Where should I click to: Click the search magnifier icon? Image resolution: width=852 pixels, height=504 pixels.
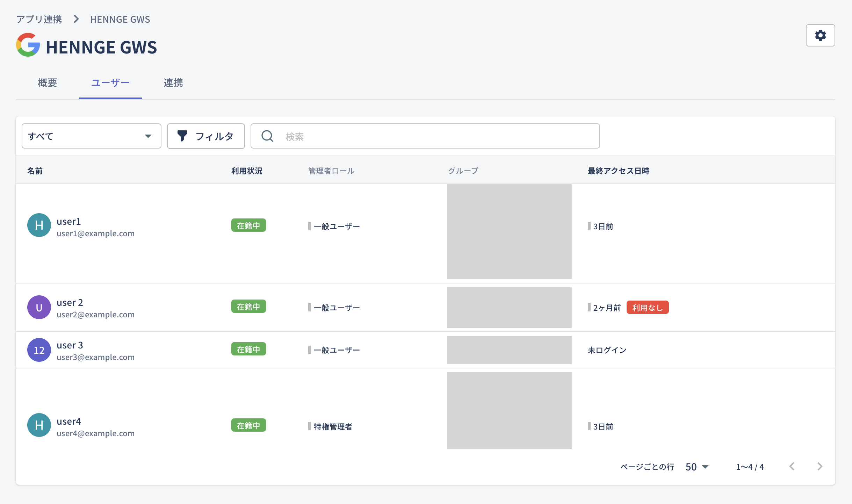point(267,136)
